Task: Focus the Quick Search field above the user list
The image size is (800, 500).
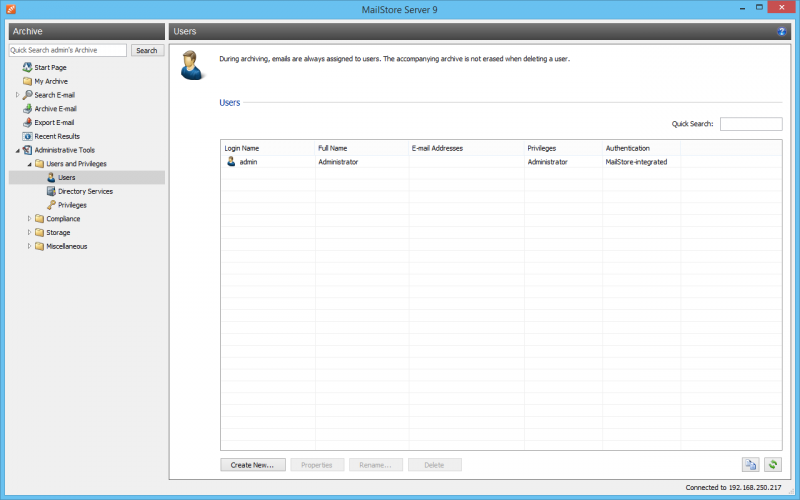Action: [x=750, y=124]
